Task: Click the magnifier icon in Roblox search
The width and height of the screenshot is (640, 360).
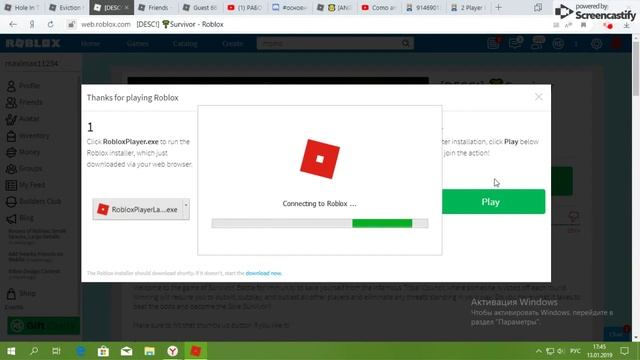Action: tap(406, 43)
